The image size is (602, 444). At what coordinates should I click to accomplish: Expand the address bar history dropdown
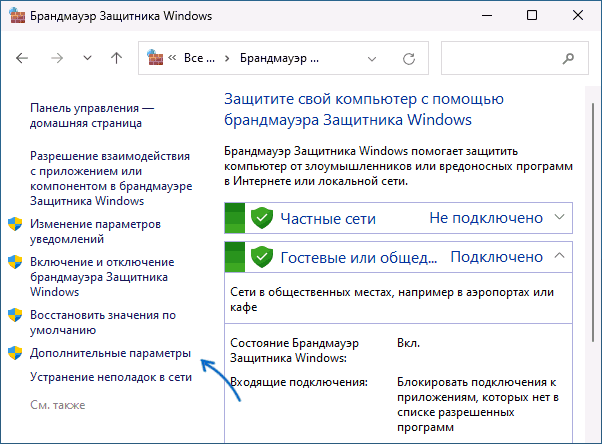372,59
